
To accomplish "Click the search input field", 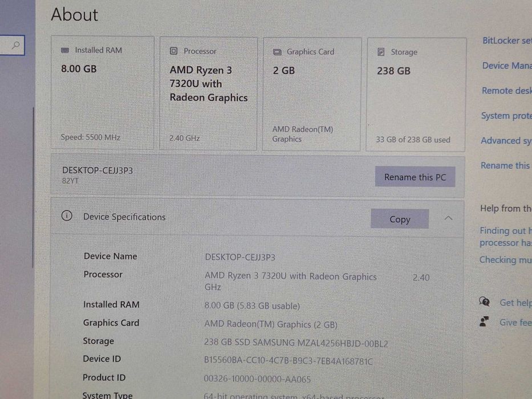I will coord(12,45).
